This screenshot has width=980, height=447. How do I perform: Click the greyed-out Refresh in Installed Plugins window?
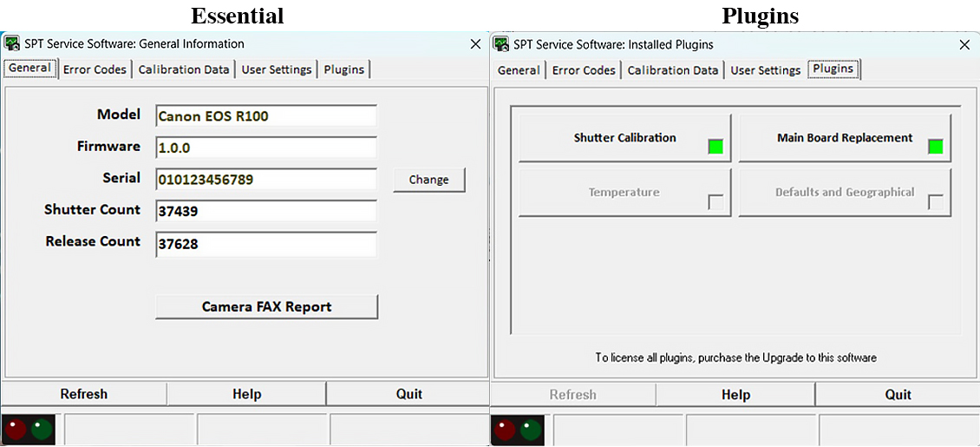(x=573, y=394)
